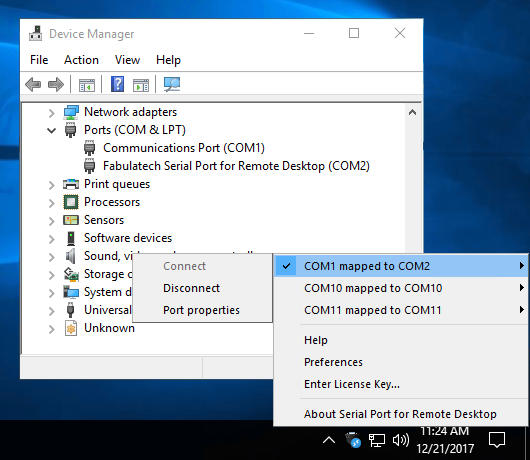530x460 pixels.
Task: Open the Action Center notification icon
Action: [497, 440]
